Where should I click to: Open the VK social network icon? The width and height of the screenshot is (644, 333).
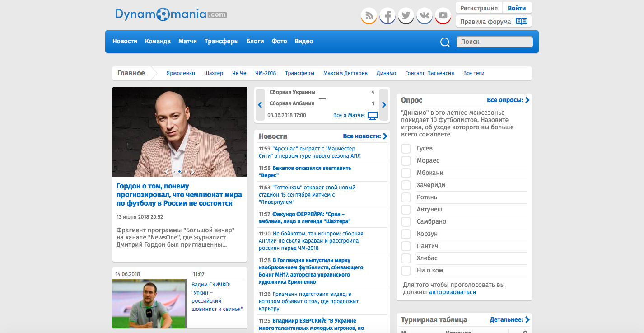(x=425, y=16)
